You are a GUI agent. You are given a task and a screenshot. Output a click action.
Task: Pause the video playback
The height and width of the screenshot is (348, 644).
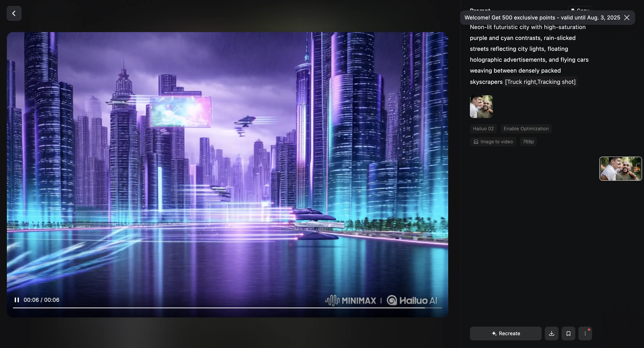[17, 300]
